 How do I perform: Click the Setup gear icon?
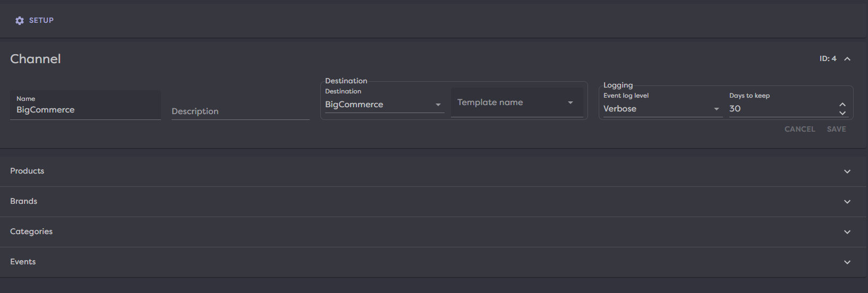click(x=20, y=21)
